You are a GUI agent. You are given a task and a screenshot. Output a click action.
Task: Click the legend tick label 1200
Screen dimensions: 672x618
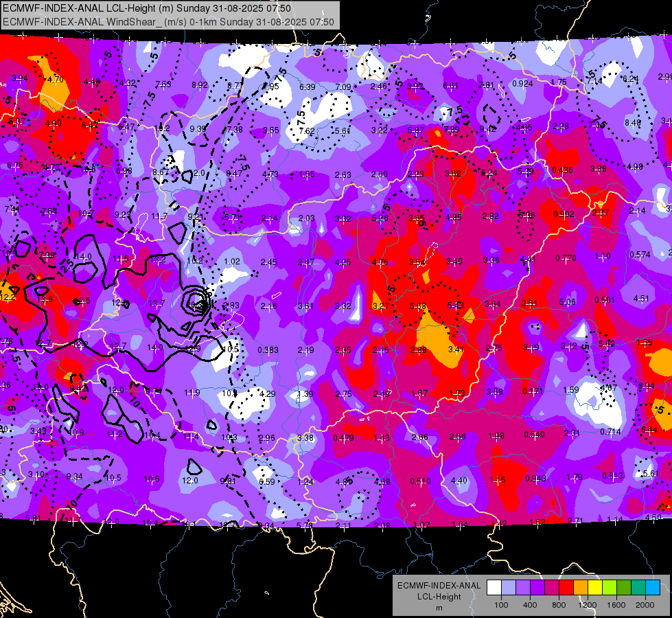[x=588, y=605]
